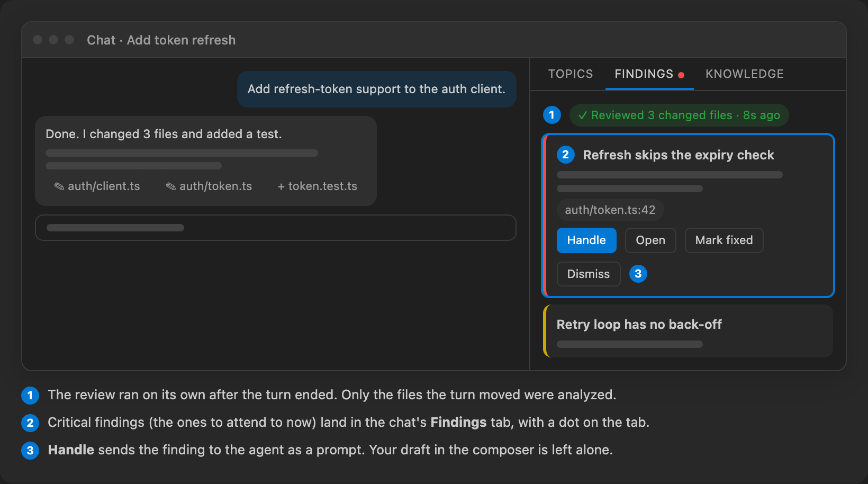Image resolution: width=868 pixels, height=484 pixels.
Task: Mark the expiry check finding fixed
Action: tap(724, 240)
